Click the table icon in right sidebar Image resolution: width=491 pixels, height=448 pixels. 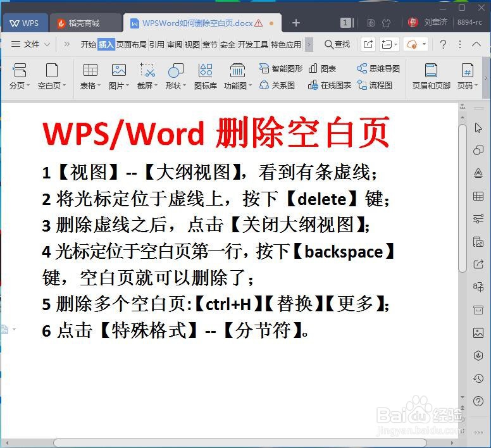(478, 196)
